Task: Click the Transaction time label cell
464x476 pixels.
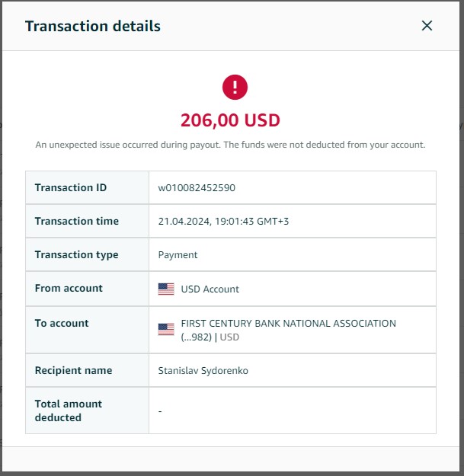Action: coord(87,221)
